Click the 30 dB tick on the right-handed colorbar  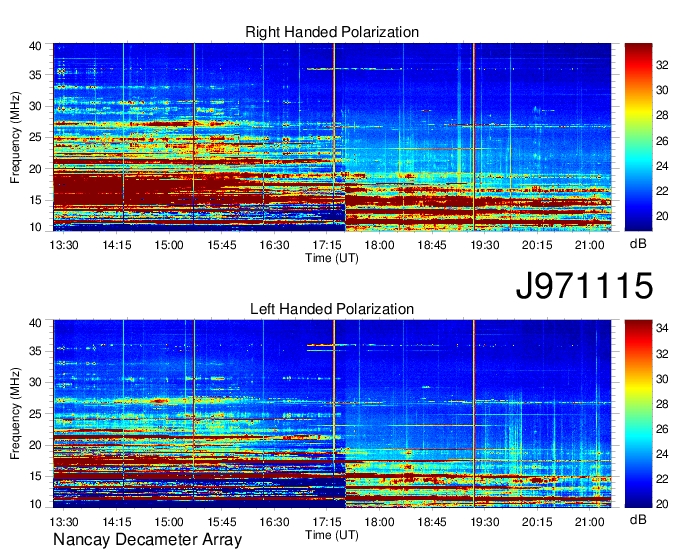[x=662, y=90]
